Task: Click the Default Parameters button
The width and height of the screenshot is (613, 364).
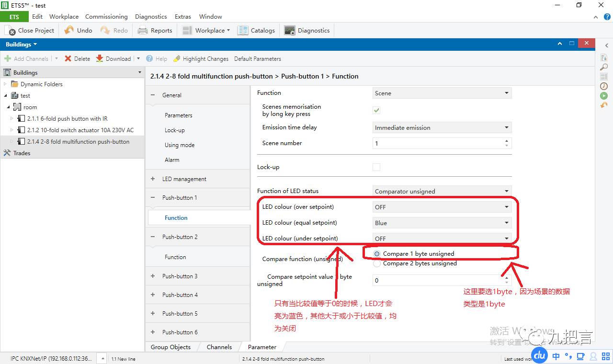Action: [x=258, y=59]
